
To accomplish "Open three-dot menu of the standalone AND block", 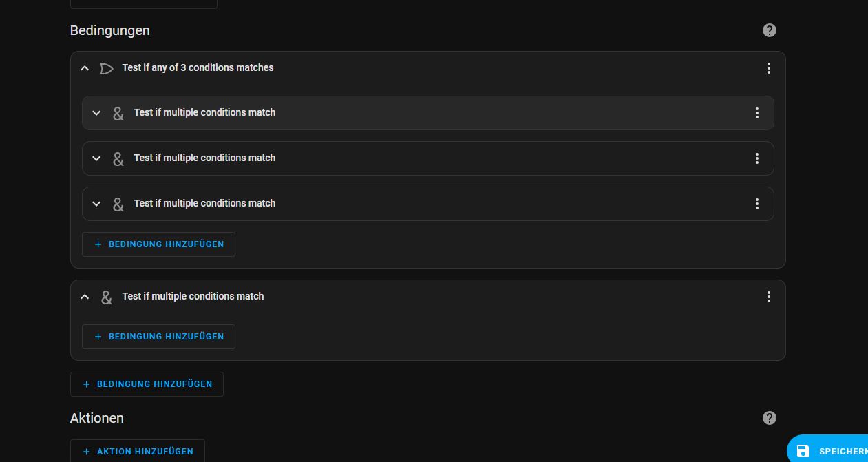I will tap(769, 297).
